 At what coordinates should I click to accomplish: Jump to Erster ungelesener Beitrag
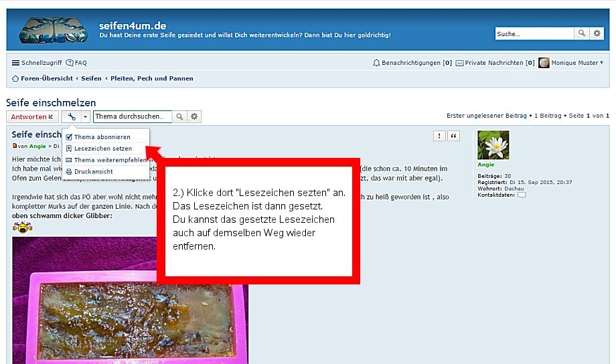(486, 116)
